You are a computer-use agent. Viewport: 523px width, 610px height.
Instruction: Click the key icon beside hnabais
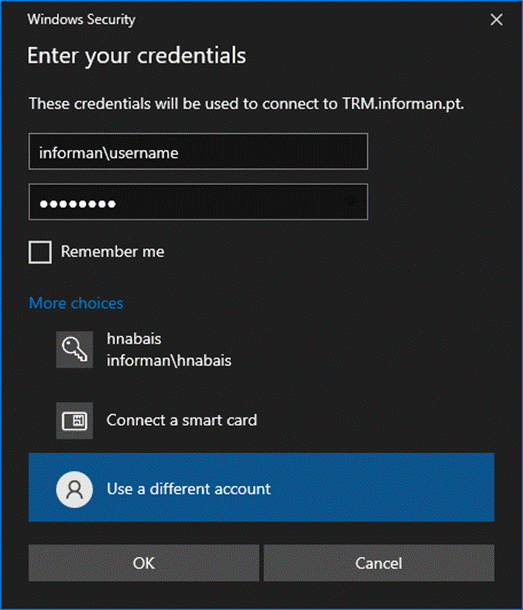(x=74, y=349)
